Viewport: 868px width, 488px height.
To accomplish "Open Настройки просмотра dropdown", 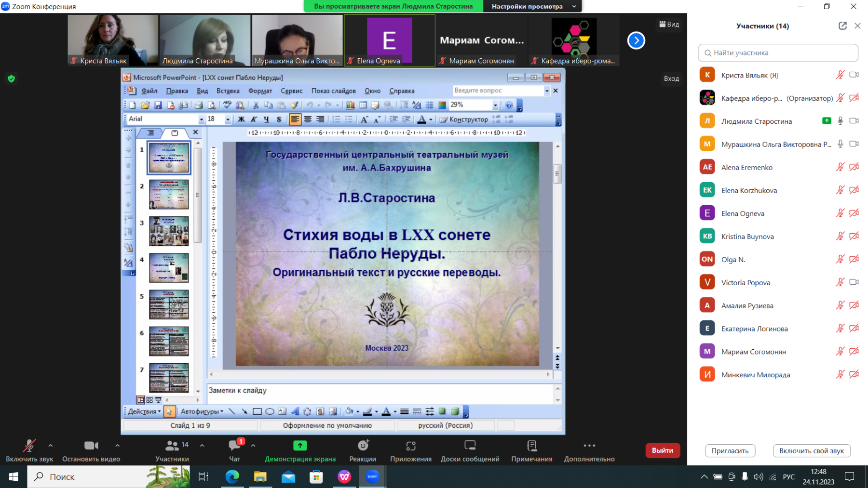I will [532, 6].
